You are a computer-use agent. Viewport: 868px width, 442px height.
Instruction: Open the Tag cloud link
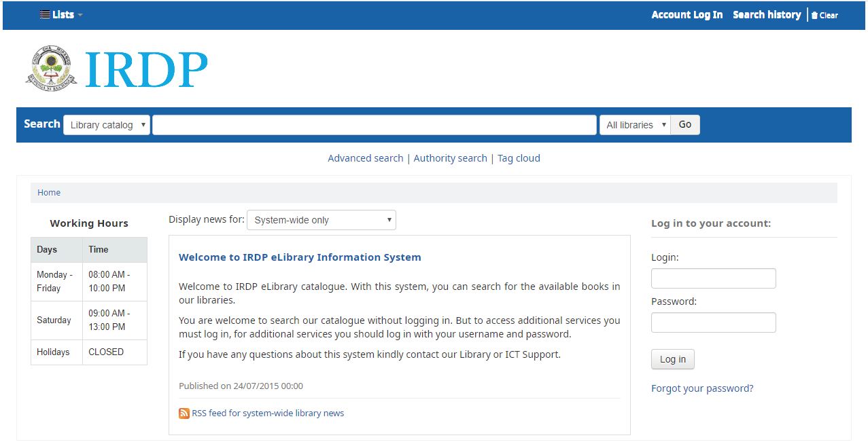tap(519, 158)
